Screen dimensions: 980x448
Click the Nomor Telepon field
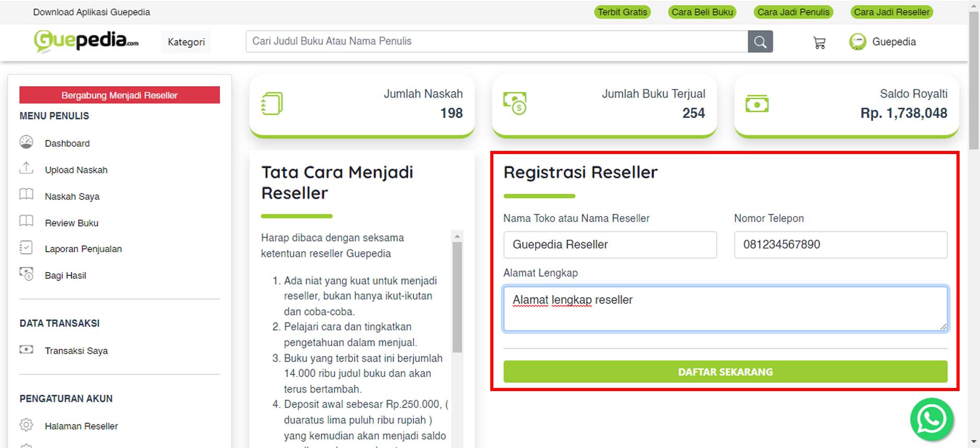pos(840,244)
